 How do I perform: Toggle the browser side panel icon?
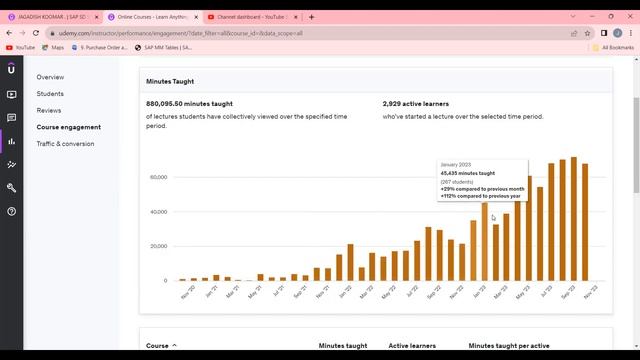[x=604, y=33]
